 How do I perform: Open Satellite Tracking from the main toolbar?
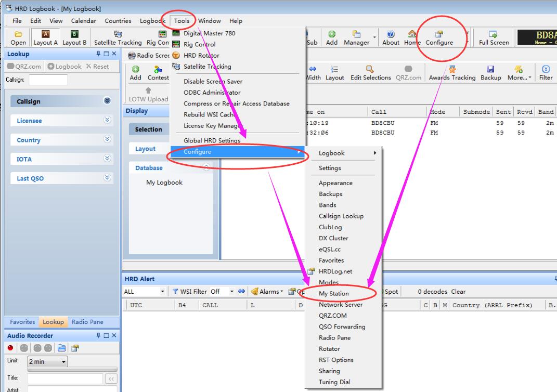click(x=118, y=37)
